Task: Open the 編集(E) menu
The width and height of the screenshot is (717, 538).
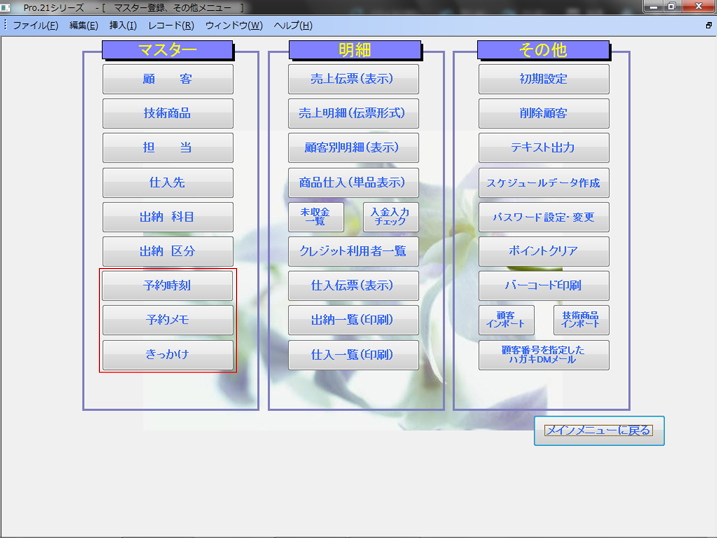Action: coord(84,26)
